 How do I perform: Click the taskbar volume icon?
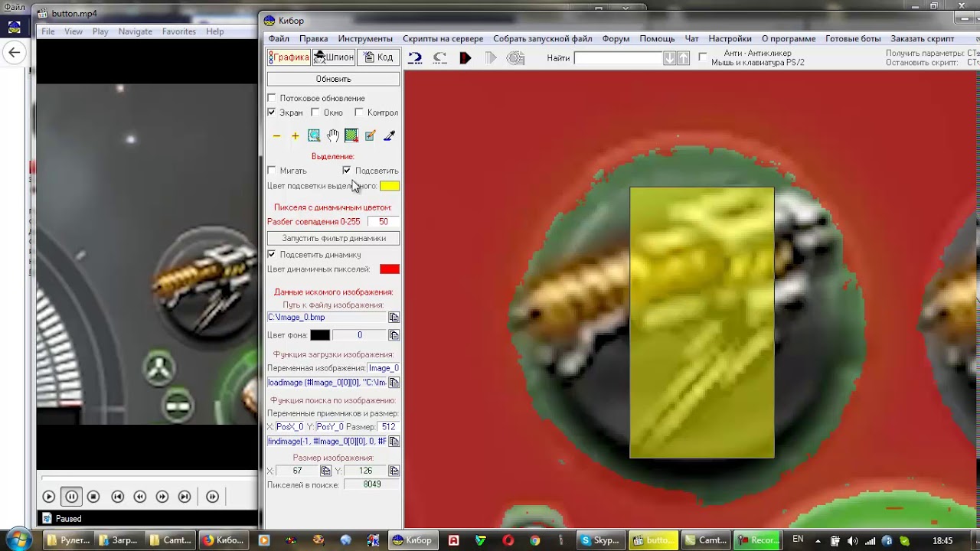point(853,541)
